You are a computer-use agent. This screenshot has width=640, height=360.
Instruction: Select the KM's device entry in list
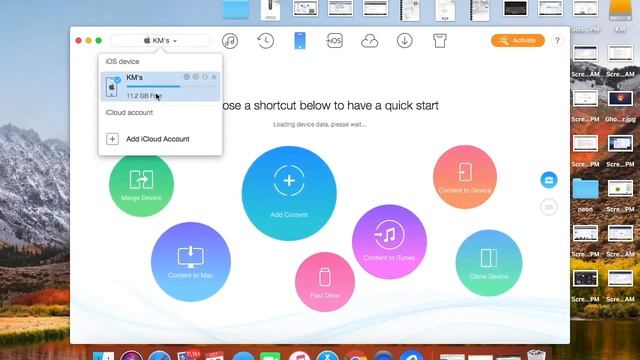coord(160,87)
